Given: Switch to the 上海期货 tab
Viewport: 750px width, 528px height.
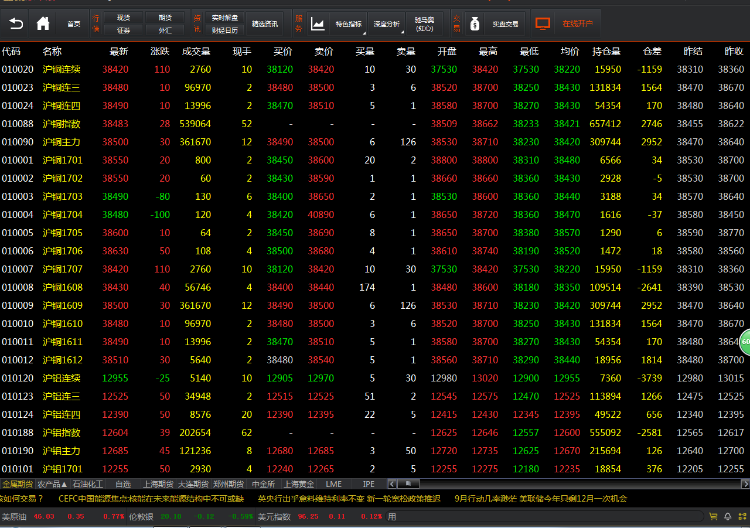Looking at the screenshot, I should (158, 484).
